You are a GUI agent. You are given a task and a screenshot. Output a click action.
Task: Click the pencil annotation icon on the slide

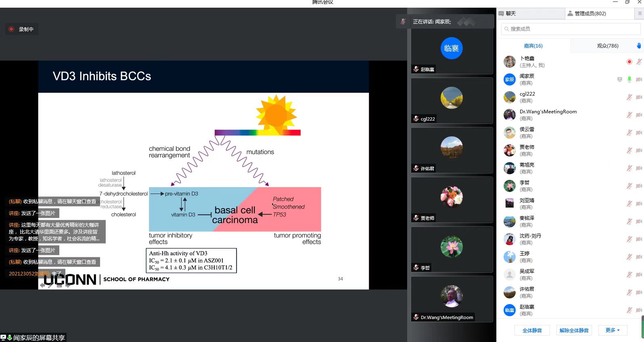tap(50, 285)
